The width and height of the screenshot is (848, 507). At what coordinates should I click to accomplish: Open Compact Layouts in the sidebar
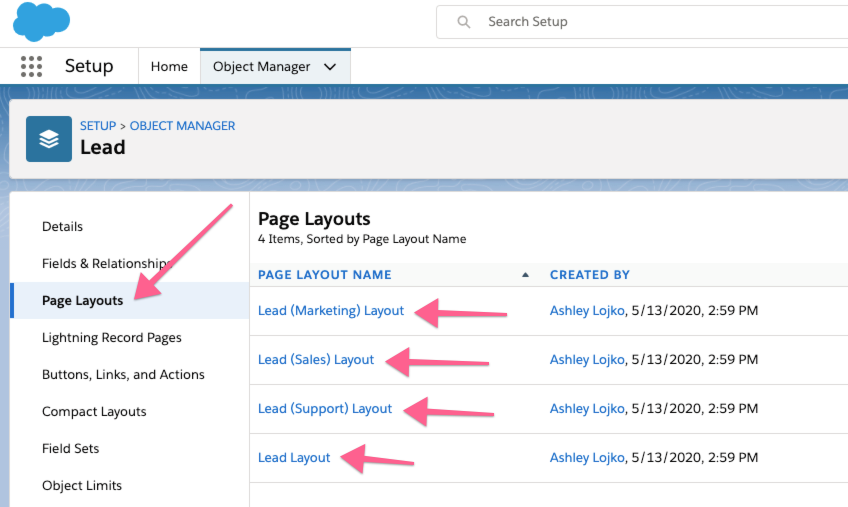click(94, 412)
